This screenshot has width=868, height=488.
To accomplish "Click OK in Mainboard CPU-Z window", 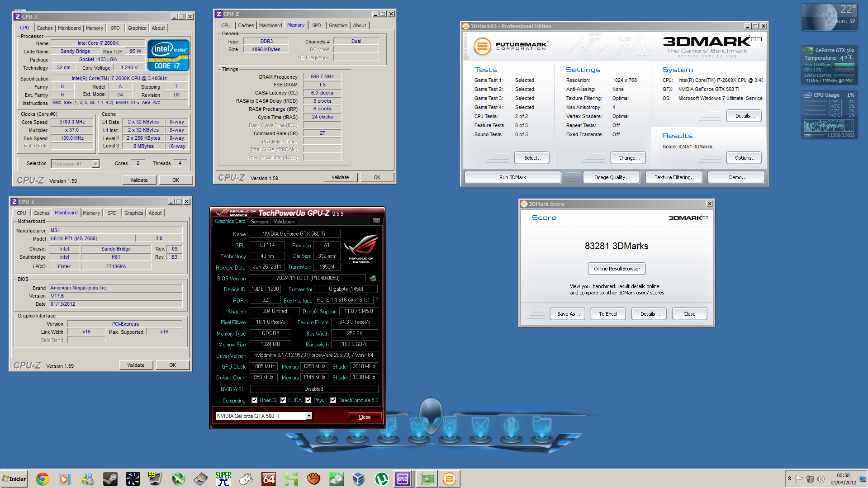I will pyautogui.click(x=173, y=365).
